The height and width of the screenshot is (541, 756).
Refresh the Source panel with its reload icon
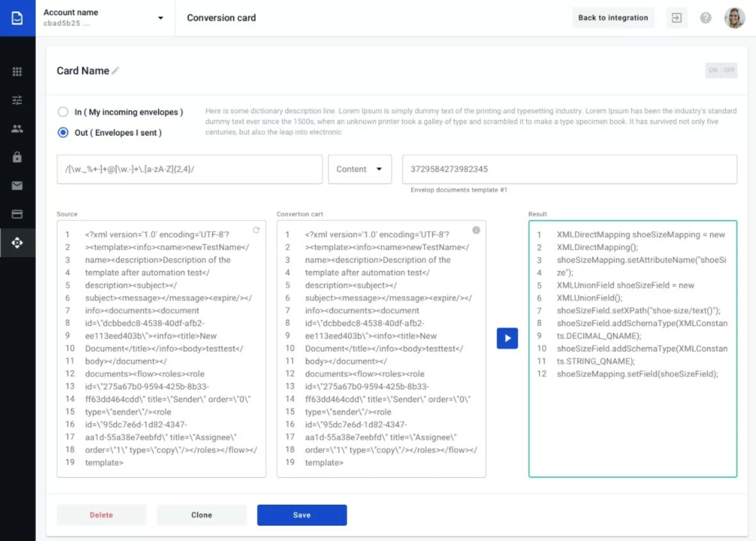point(256,230)
